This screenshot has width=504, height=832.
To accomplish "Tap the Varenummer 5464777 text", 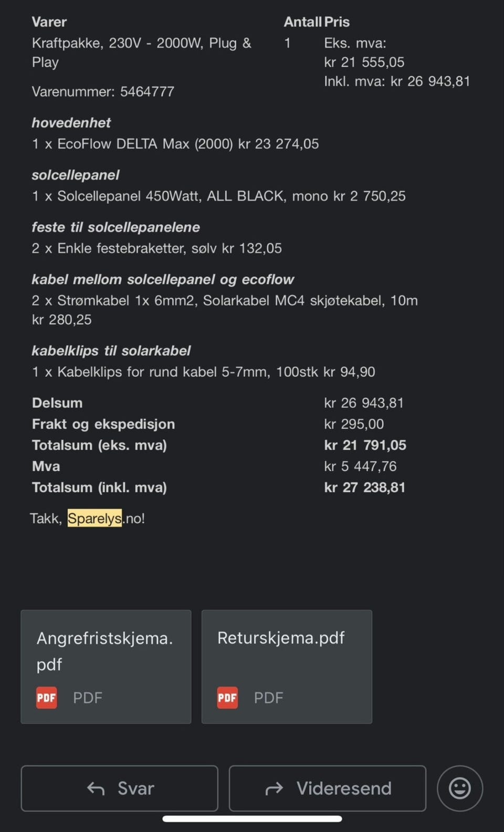I will coord(103,91).
